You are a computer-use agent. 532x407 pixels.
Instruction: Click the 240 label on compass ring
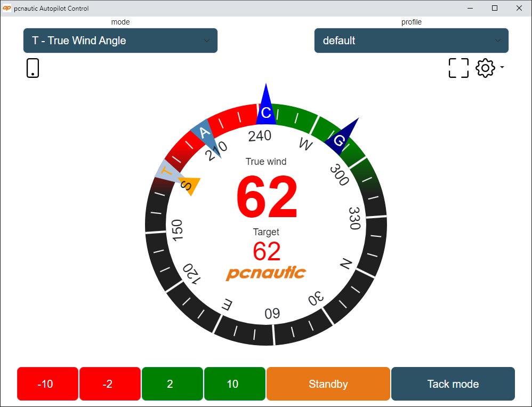point(260,136)
